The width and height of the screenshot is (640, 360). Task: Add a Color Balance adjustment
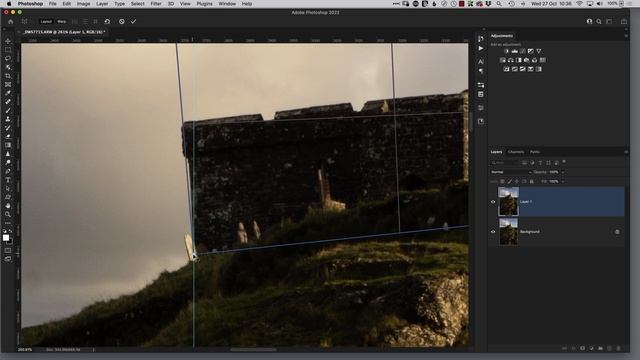coord(511,60)
